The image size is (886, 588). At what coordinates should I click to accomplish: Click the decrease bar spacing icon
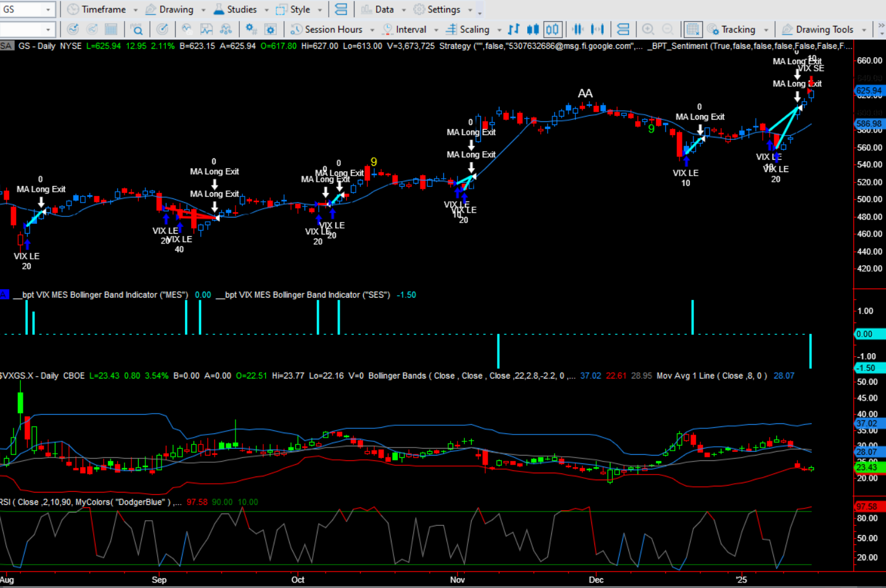pyautogui.click(x=578, y=29)
